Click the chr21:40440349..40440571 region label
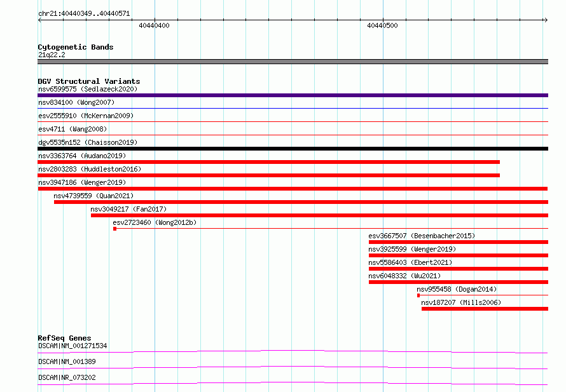This screenshot has height=392, width=566. 84,13
